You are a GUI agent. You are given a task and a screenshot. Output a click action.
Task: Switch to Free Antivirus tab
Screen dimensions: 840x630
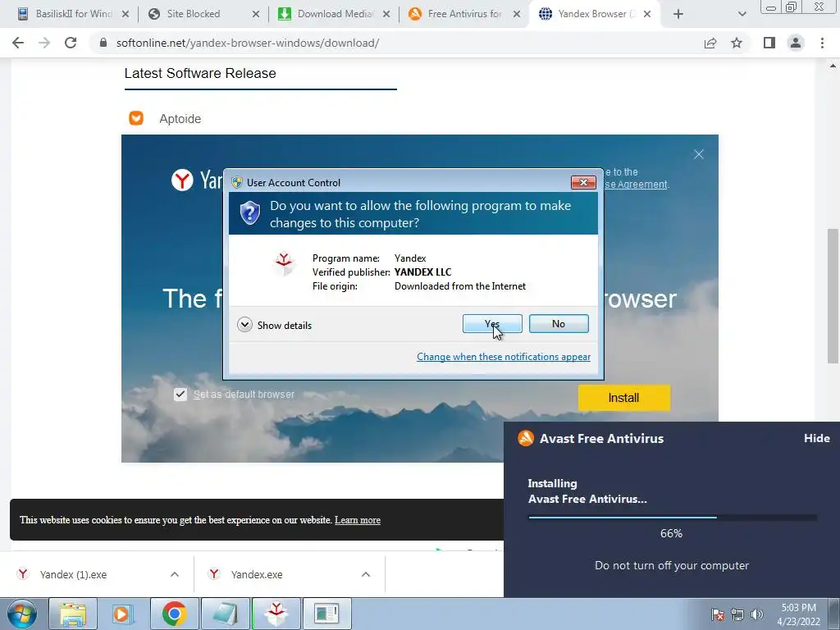coord(464,14)
